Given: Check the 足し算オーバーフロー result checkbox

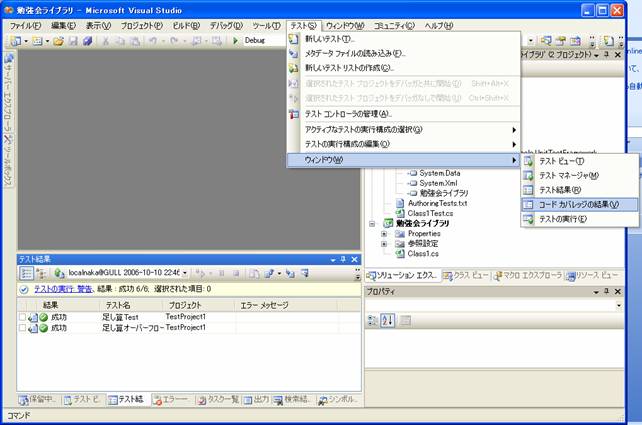Looking at the screenshot, I should [22, 328].
